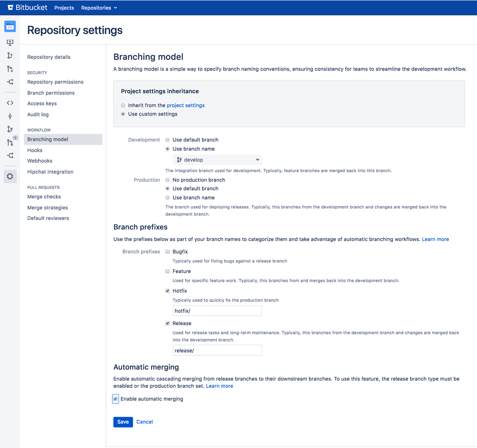Click the Cancel link
This screenshot has width=477, height=448.
click(x=145, y=422)
